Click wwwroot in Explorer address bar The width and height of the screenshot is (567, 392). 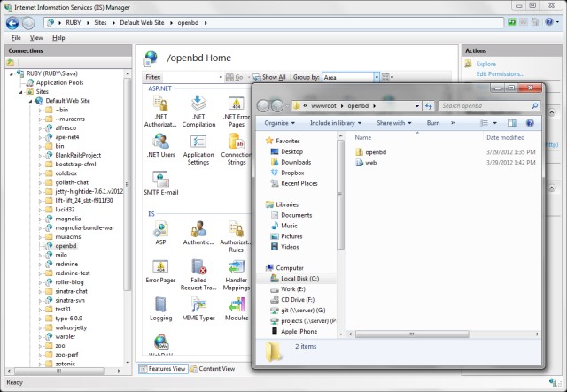click(x=323, y=106)
